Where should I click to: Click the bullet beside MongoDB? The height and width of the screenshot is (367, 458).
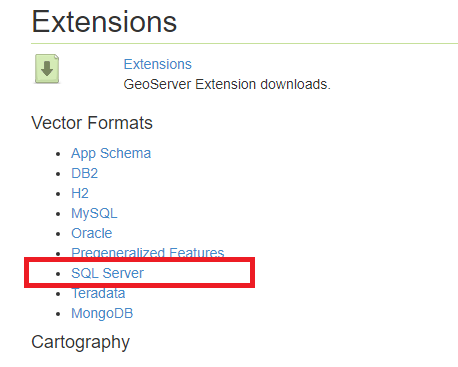click(x=58, y=314)
